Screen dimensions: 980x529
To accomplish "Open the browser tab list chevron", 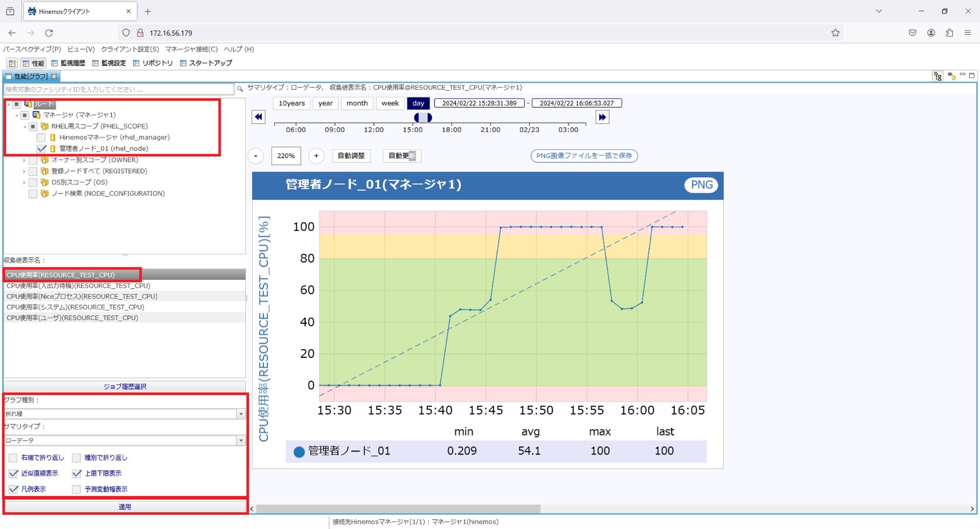I will [878, 11].
